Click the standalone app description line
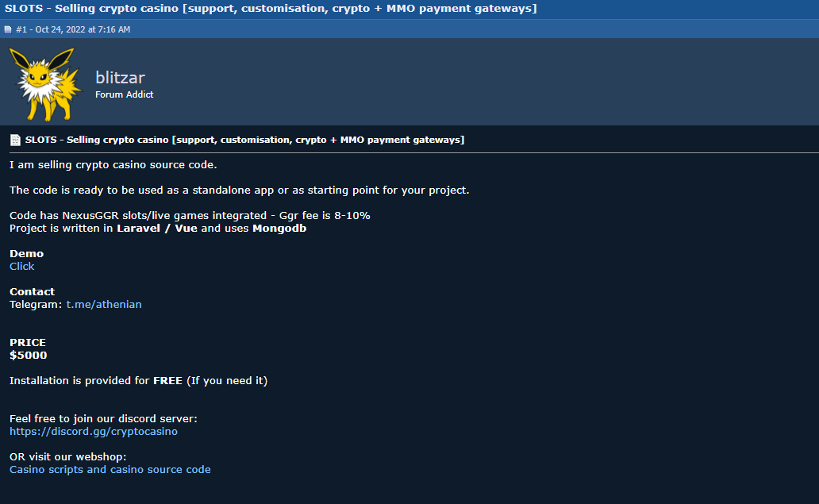Image resolution: width=819 pixels, height=504 pixels. click(239, 190)
